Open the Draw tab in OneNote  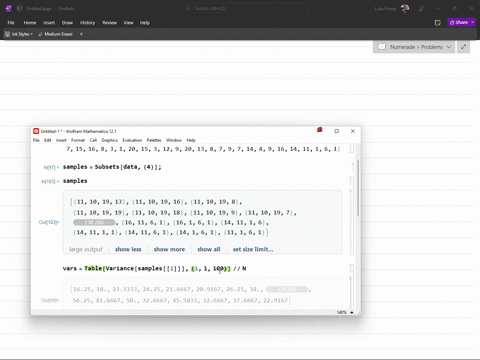coord(67,23)
